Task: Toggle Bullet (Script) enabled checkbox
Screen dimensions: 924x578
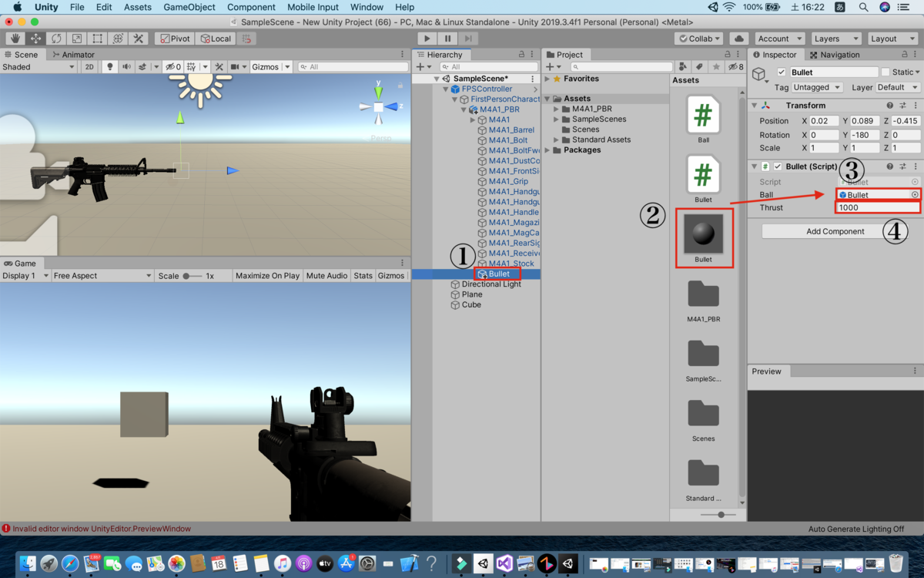Action: pyautogui.click(x=778, y=166)
